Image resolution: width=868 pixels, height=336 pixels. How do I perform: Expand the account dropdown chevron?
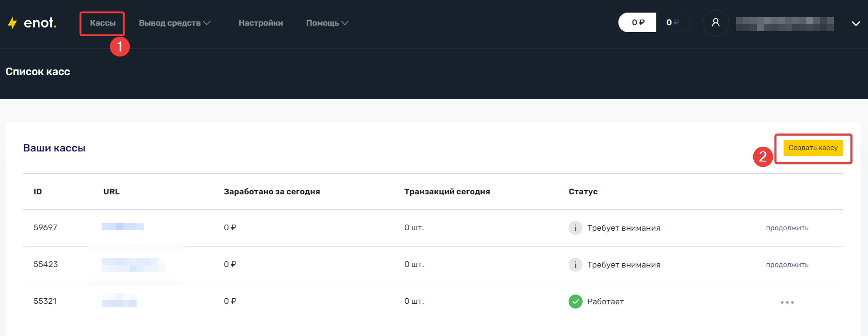click(855, 23)
